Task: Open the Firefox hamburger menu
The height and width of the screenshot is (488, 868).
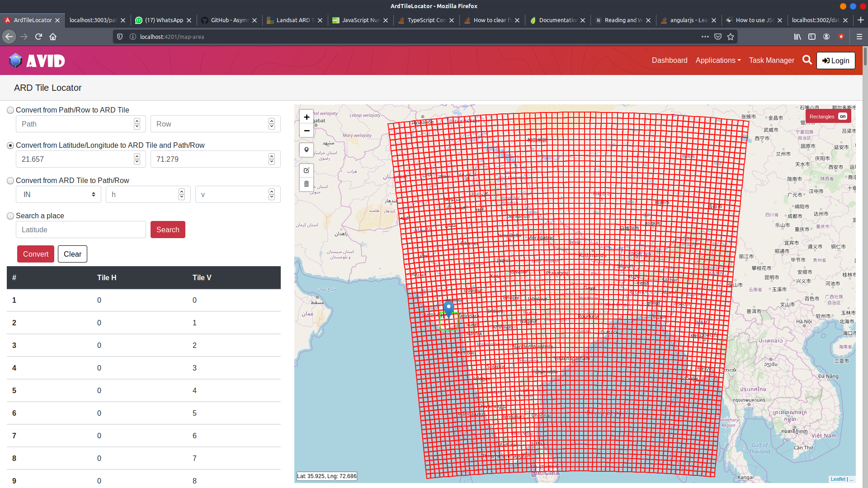Action: click(859, 37)
